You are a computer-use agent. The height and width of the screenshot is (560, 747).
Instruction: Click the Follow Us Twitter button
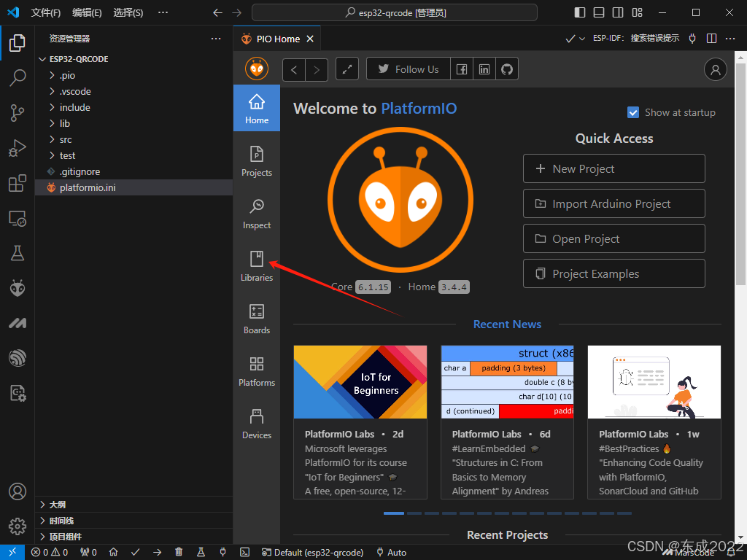pyautogui.click(x=409, y=69)
